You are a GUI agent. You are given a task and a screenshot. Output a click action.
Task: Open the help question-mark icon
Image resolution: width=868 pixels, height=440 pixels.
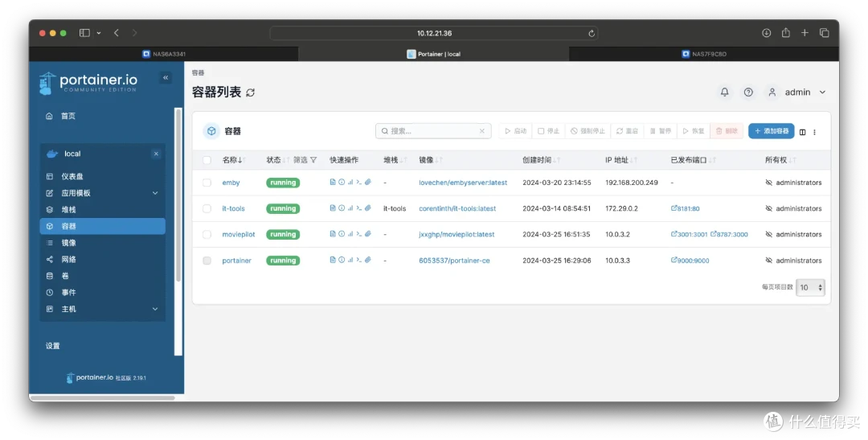[x=748, y=92]
